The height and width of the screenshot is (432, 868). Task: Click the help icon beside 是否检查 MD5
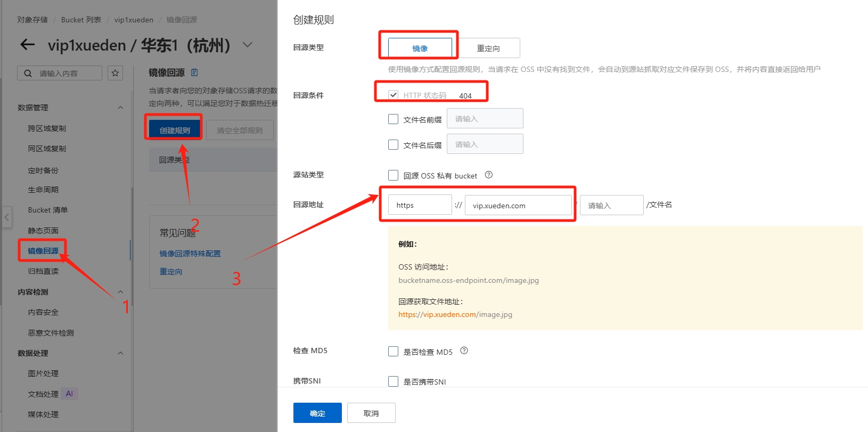(x=464, y=351)
